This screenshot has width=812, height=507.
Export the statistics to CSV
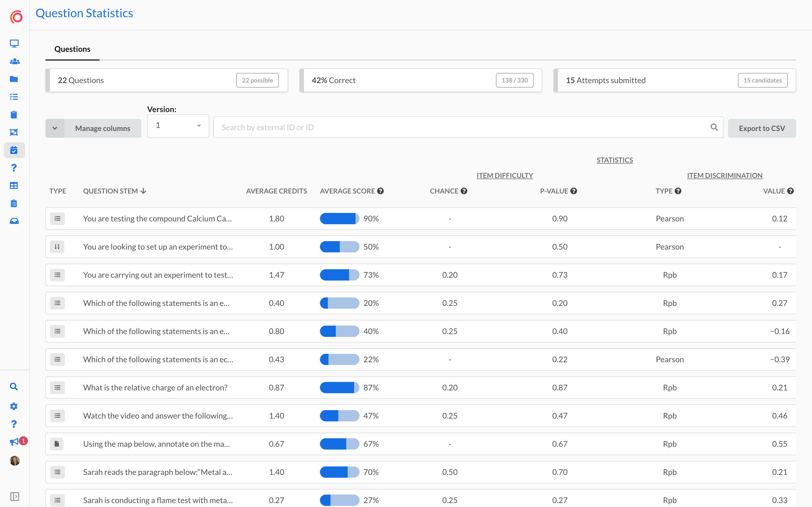pos(762,128)
